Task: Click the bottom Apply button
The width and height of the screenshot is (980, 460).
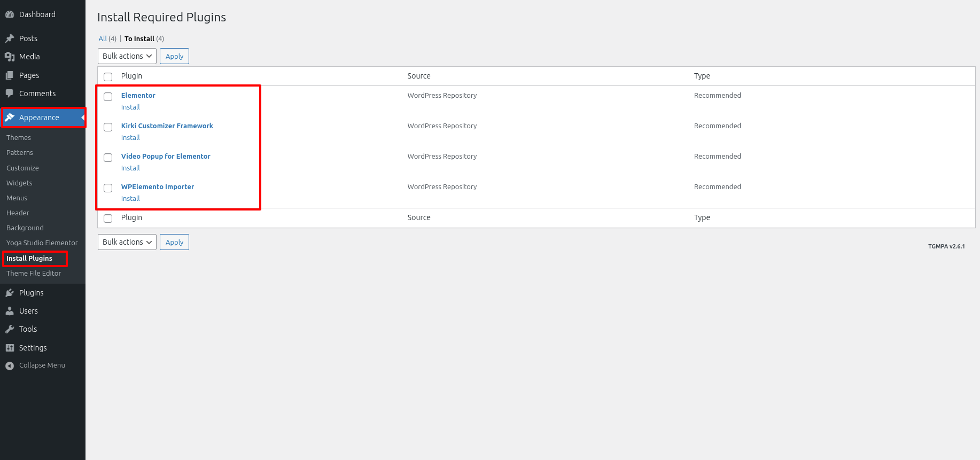Action: [174, 242]
